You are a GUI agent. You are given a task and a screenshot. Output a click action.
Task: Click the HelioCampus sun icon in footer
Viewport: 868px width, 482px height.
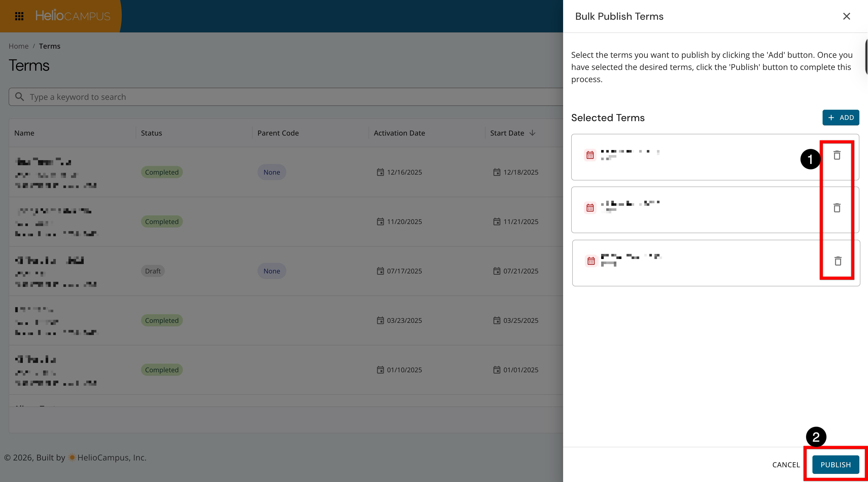72,457
